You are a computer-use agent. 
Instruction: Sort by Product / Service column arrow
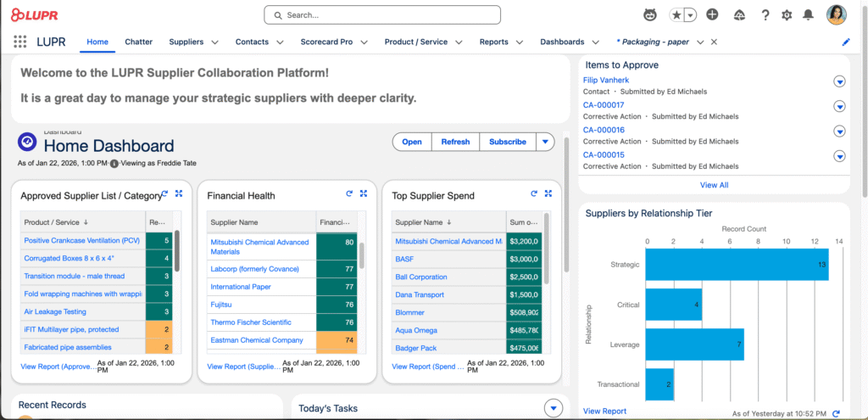(86, 222)
